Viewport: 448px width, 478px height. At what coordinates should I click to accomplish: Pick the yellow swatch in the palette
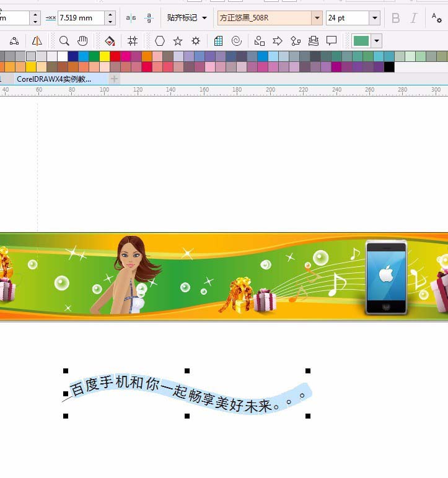point(105,56)
